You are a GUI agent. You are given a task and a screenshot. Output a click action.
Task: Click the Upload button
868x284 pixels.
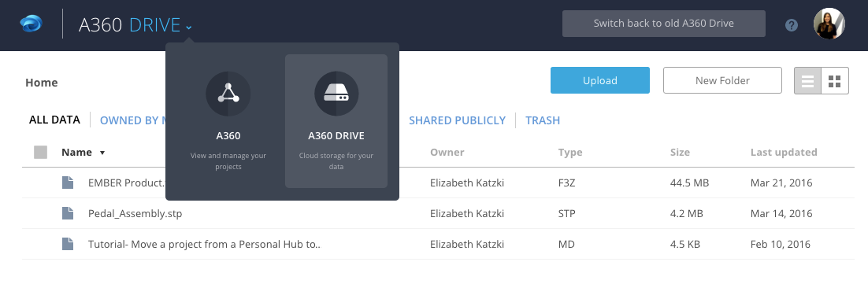point(600,80)
